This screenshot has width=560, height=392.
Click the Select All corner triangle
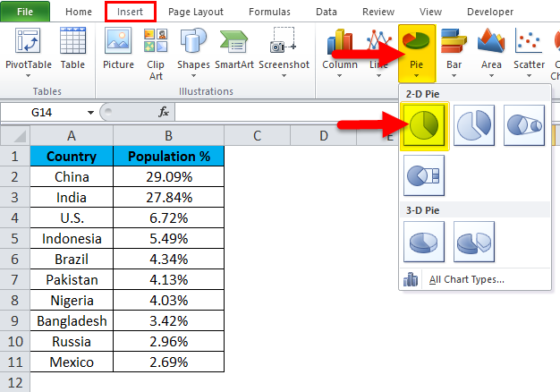tap(19, 137)
